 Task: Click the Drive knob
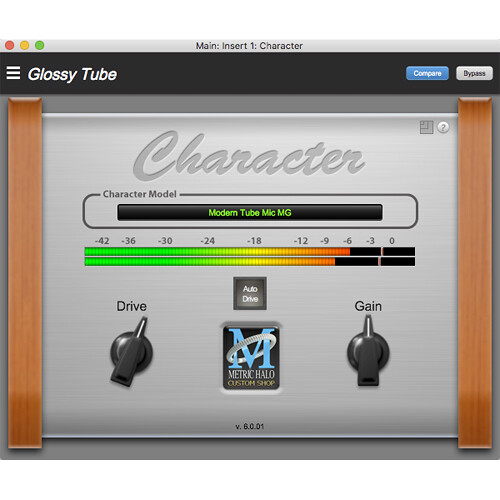tap(131, 352)
